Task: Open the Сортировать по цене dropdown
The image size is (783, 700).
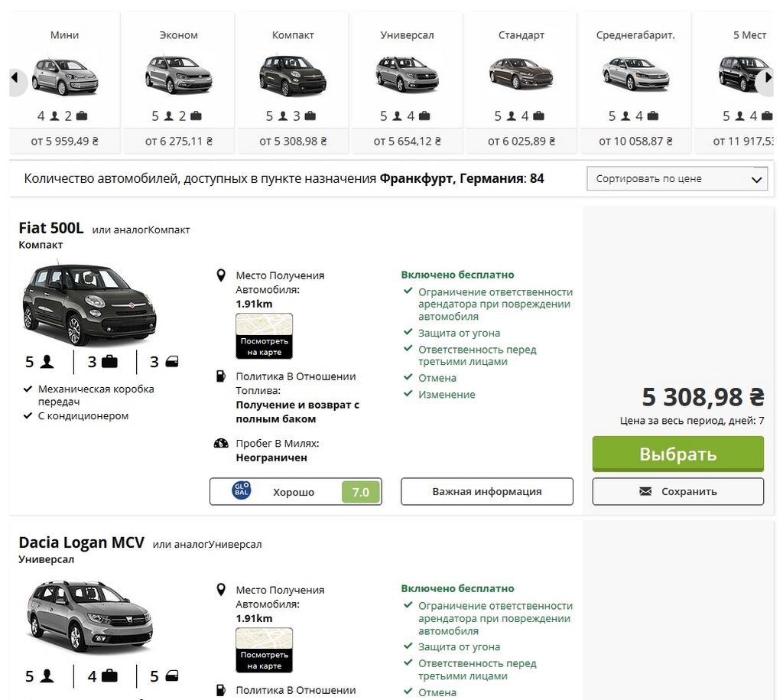Action: click(677, 179)
